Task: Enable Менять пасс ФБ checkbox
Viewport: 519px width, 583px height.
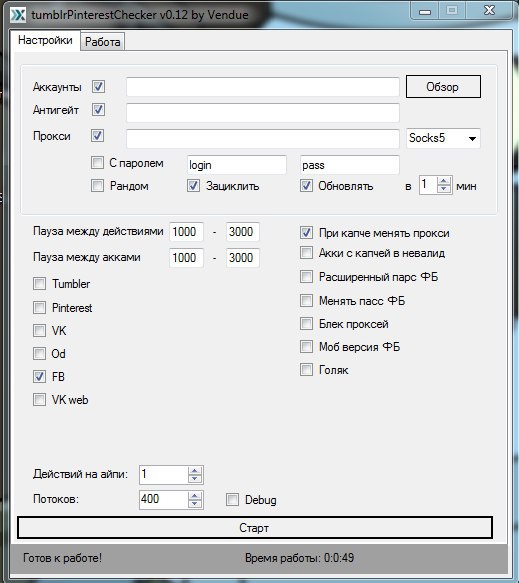Action: click(306, 300)
